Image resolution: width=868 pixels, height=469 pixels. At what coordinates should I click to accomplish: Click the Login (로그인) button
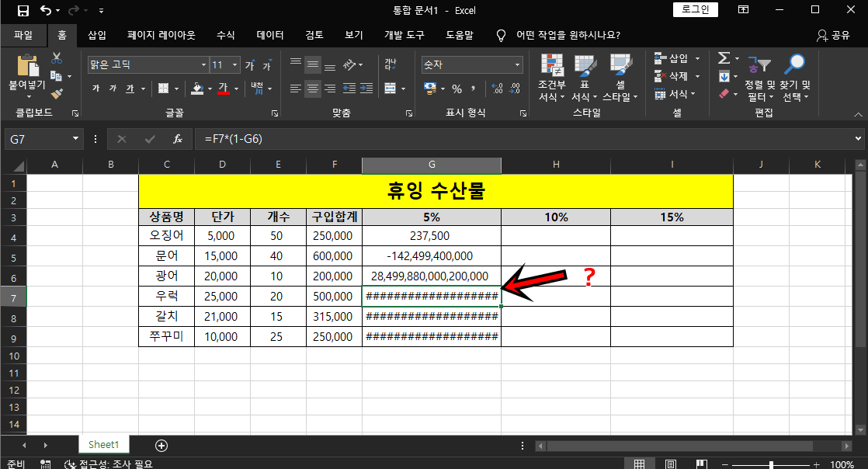pyautogui.click(x=696, y=10)
